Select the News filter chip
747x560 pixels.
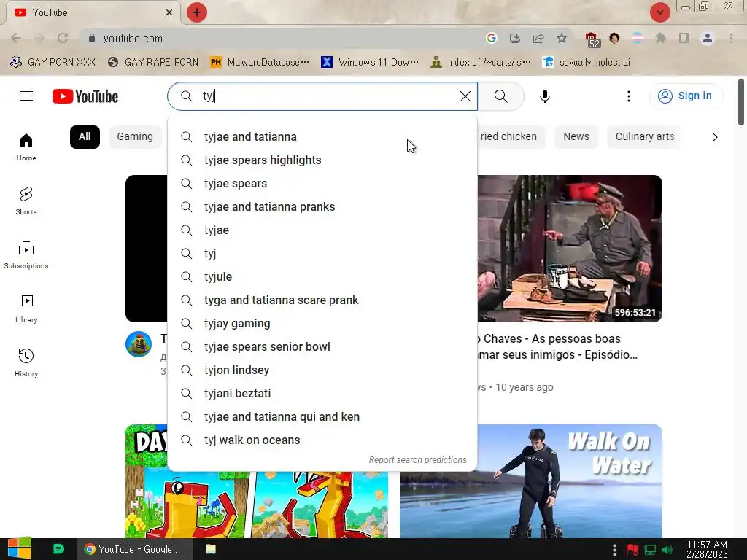point(576,136)
